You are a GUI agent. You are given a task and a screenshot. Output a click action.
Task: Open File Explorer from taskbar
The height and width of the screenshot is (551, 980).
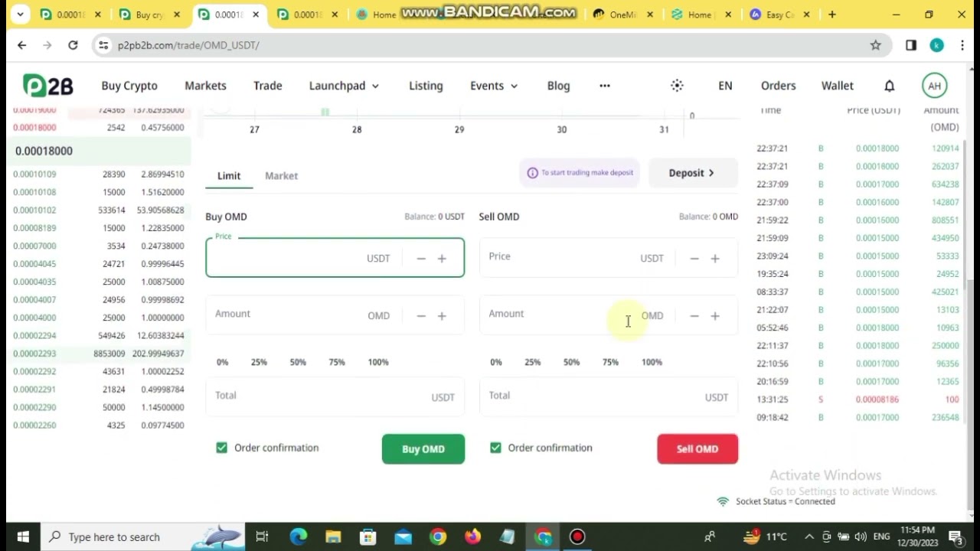click(x=333, y=536)
